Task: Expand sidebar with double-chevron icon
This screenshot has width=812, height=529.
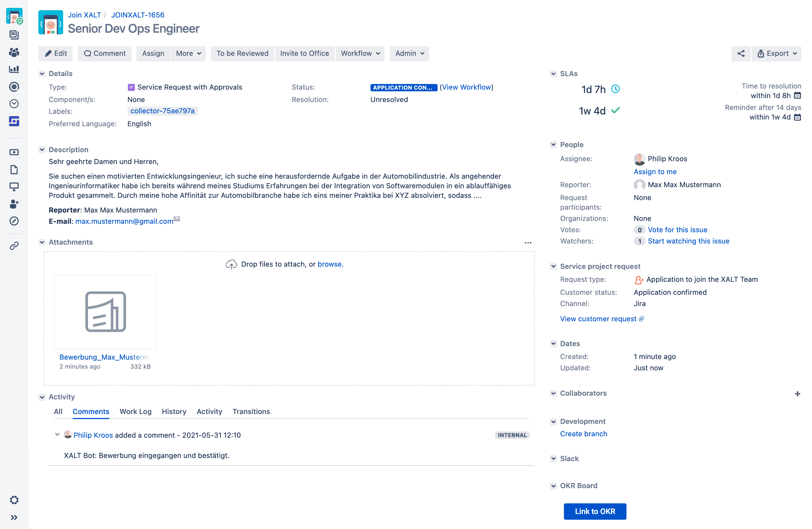Action: (14, 517)
